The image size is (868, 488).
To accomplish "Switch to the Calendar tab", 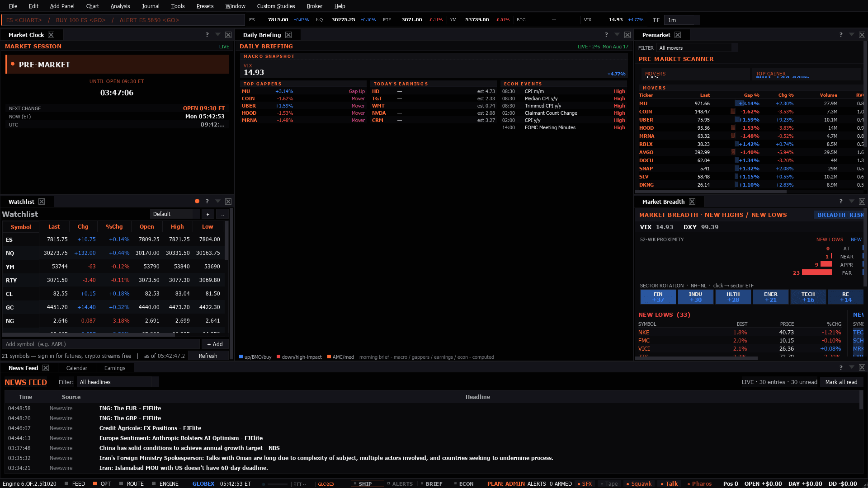I will point(76,368).
